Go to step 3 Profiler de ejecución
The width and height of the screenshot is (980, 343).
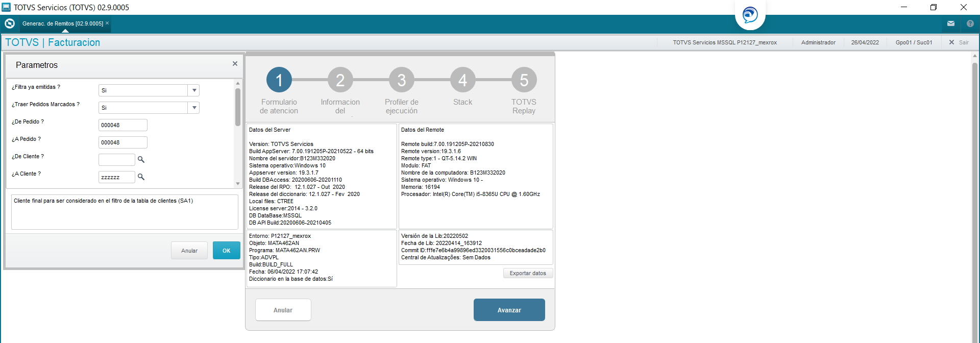tap(402, 80)
